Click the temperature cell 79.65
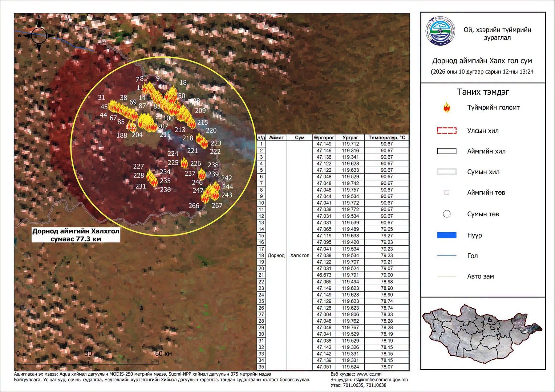Image resolution: width=555 pixels, height=392 pixels. tap(387, 229)
